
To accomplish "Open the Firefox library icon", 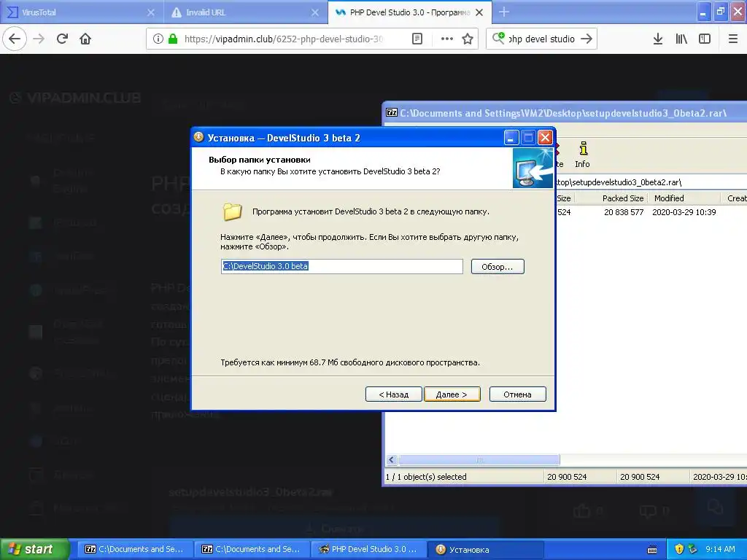I will pyautogui.click(x=681, y=39).
